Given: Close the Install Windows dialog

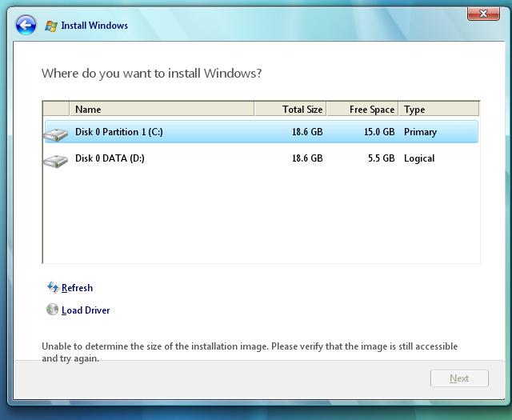Looking at the screenshot, I should (483, 14).
